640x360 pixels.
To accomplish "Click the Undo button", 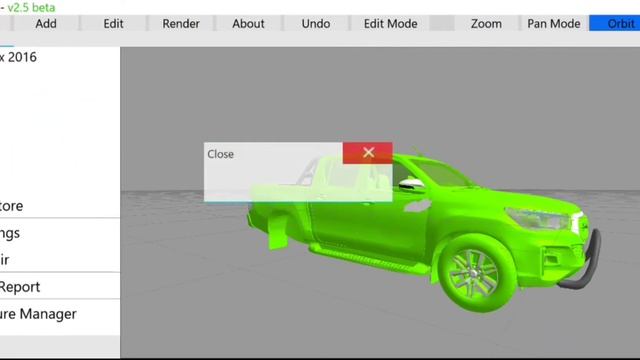I will (x=316, y=24).
